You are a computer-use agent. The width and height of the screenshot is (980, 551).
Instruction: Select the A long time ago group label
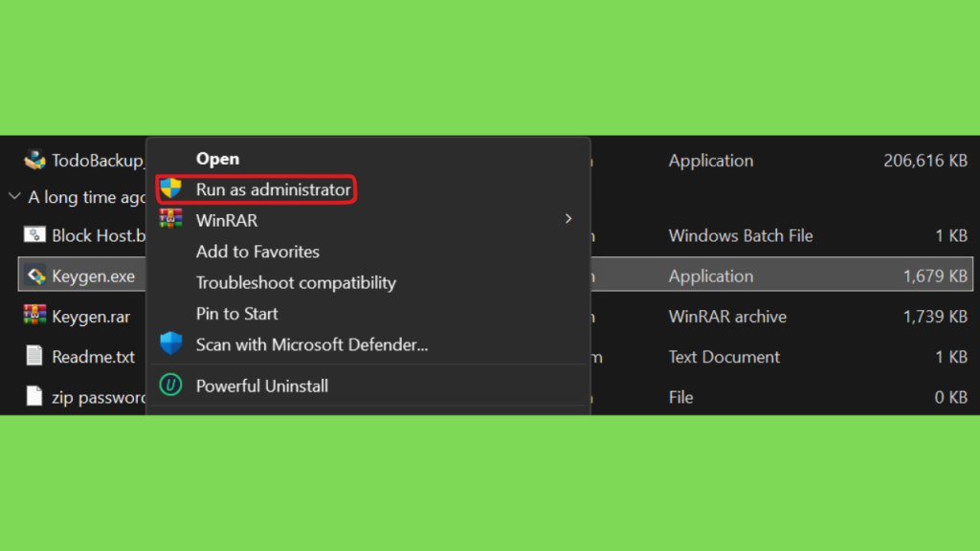(87, 197)
